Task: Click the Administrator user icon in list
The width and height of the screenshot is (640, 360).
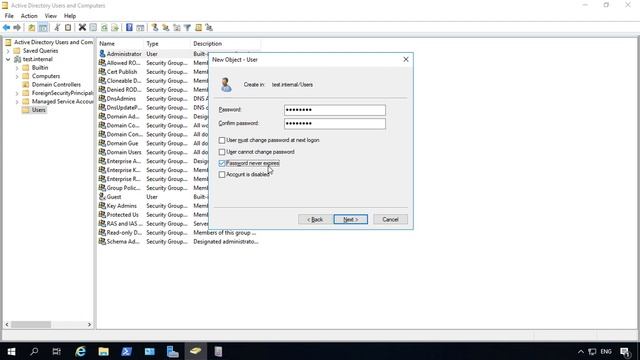Action: pos(102,53)
